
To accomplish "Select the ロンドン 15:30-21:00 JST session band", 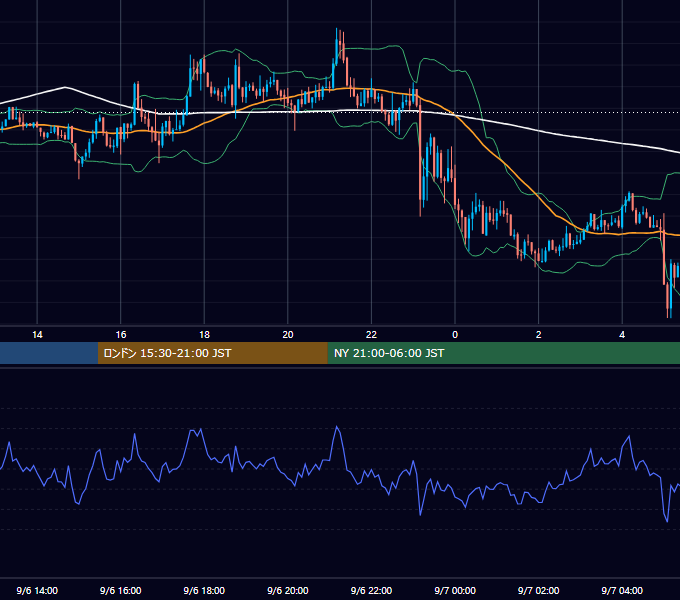I will pos(212,353).
